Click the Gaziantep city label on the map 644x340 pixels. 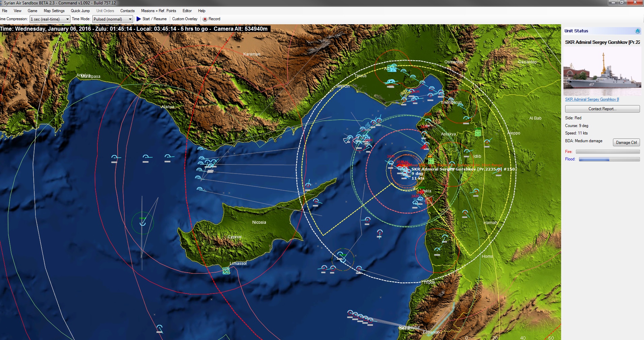click(527, 62)
